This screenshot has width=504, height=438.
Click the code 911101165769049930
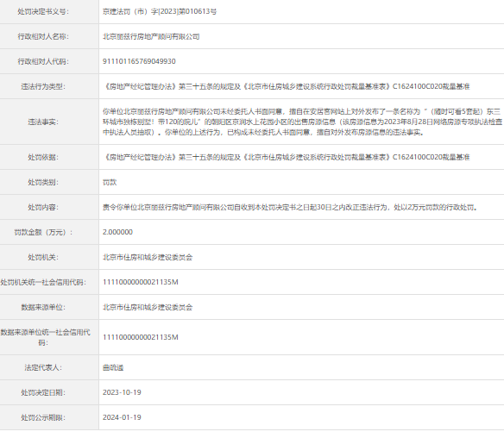[139, 61]
